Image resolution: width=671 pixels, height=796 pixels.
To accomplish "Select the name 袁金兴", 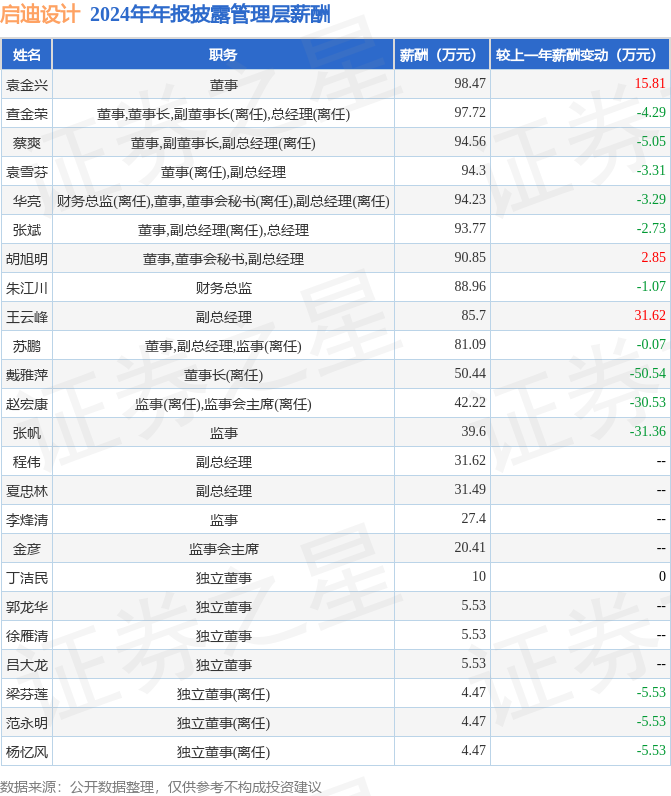I will coord(26,85).
